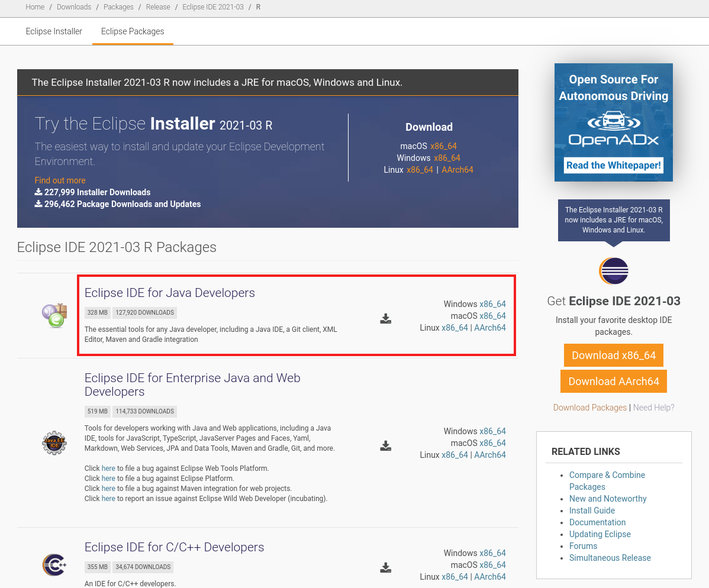Click download icon for Enterprise Java package

tap(385, 445)
